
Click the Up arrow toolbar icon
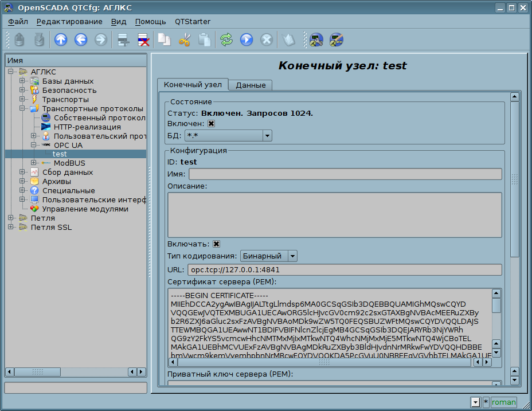click(x=61, y=40)
